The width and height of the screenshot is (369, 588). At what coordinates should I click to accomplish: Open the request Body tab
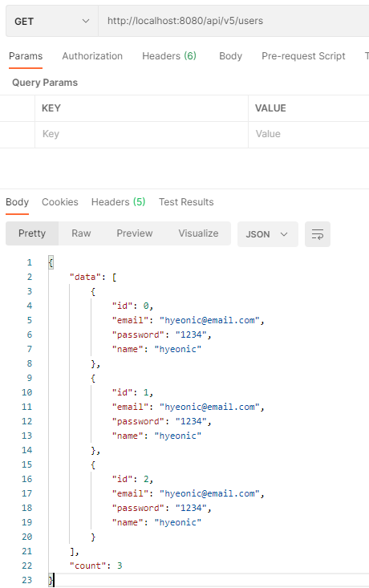231,56
